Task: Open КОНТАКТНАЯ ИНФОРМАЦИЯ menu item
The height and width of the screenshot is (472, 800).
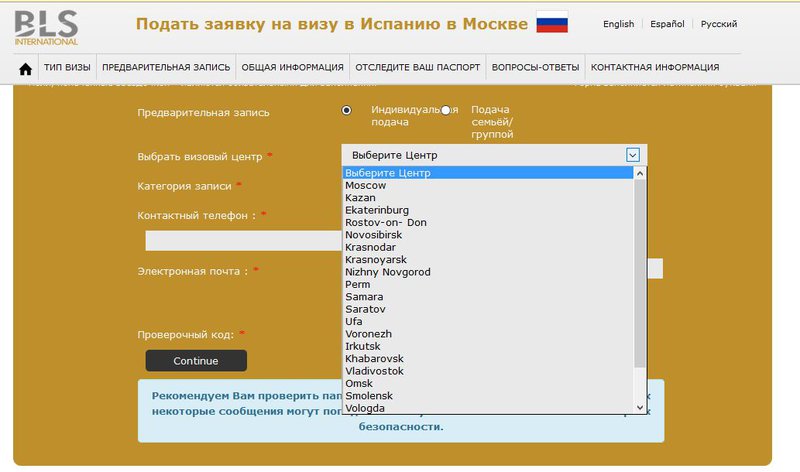Action: (655, 68)
